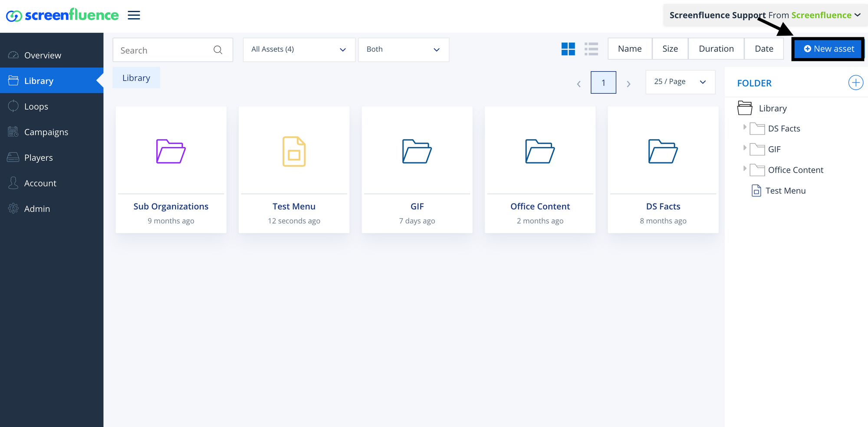Select page 1 in pagination
The width and height of the screenshot is (868, 427).
pos(603,82)
